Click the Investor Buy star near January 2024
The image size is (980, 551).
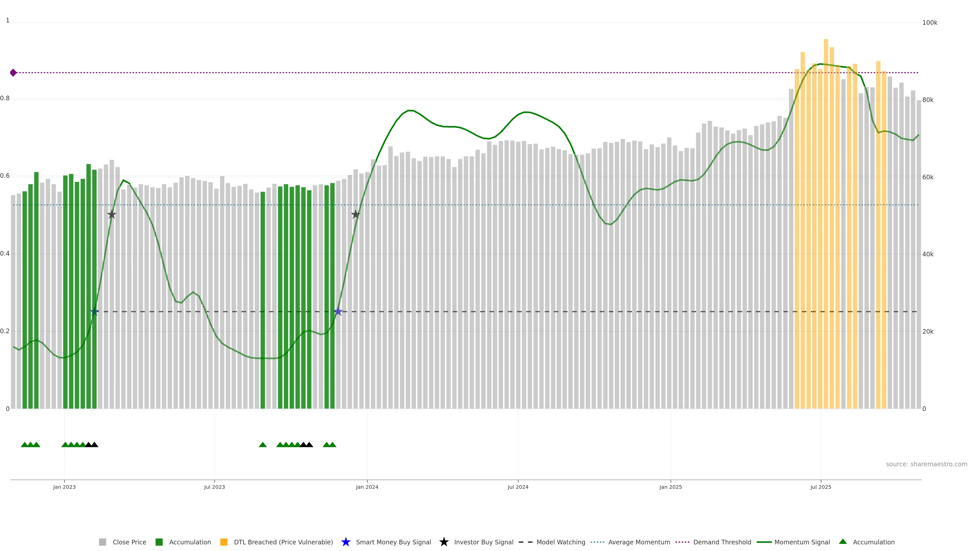355,215
